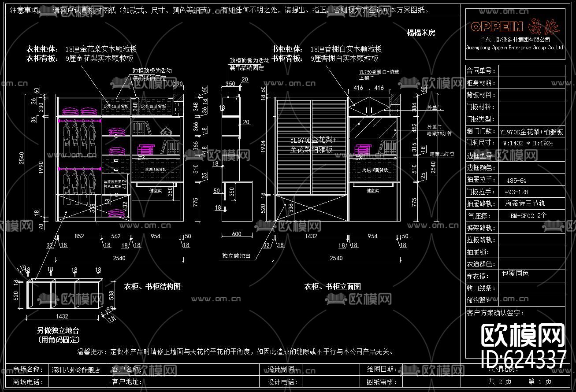Screen dimensions: 576x392
Task: Select the 'EM-SF02 2个' value
Action: pos(528,216)
